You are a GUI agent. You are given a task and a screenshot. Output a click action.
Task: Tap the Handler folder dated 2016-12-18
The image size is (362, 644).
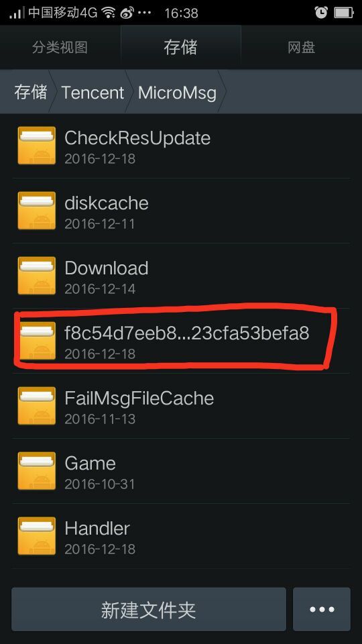(x=181, y=536)
